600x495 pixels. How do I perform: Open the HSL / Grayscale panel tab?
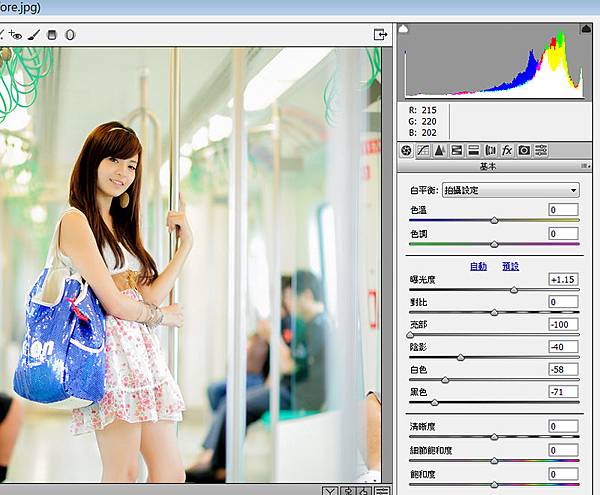(x=456, y=150)
